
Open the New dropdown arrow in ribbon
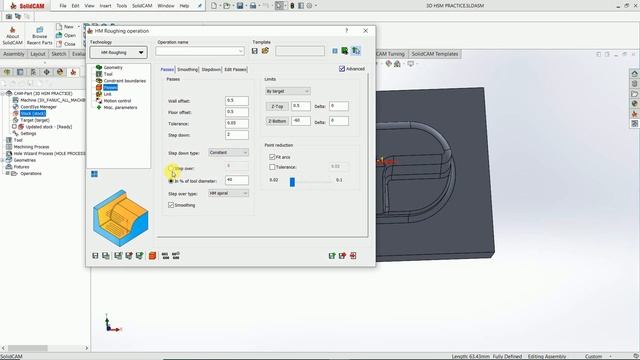coord(78,27)
